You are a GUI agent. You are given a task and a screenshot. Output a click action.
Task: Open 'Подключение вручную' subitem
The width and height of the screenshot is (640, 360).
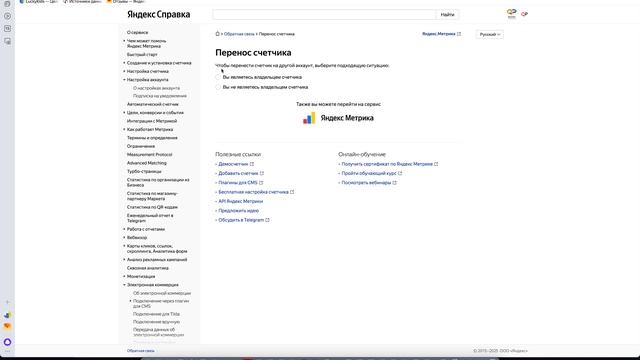156,322
